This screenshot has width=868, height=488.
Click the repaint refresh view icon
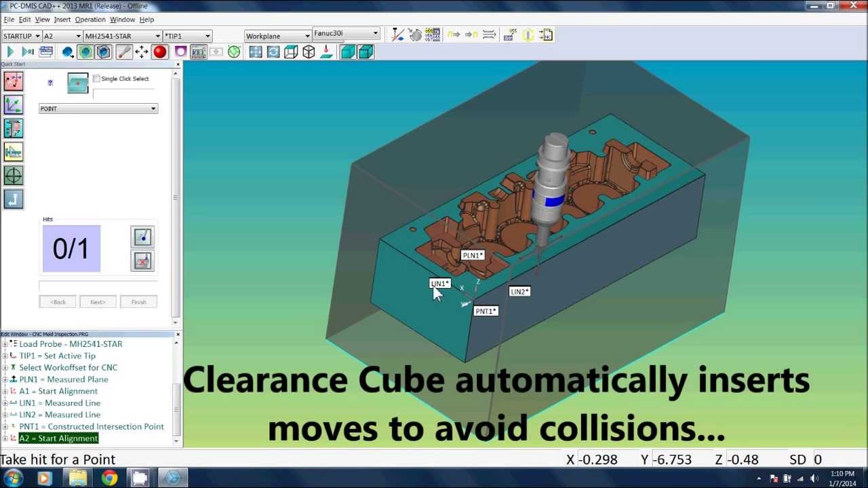(x=273, y=52)
